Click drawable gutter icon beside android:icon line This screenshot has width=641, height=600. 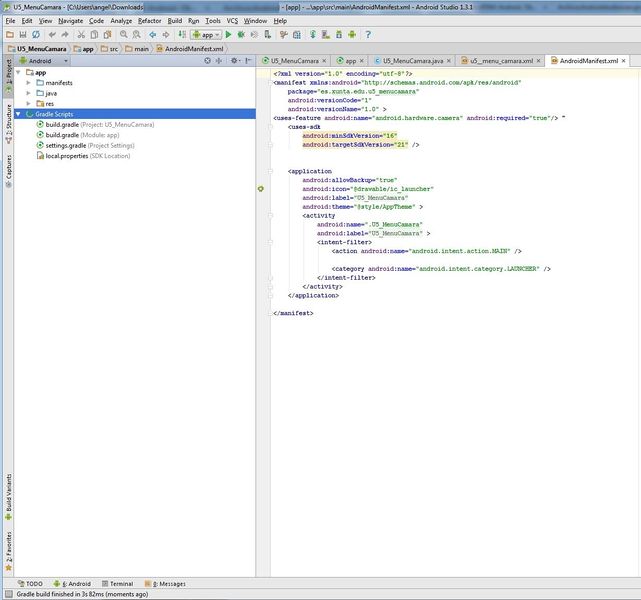point(261,189)
